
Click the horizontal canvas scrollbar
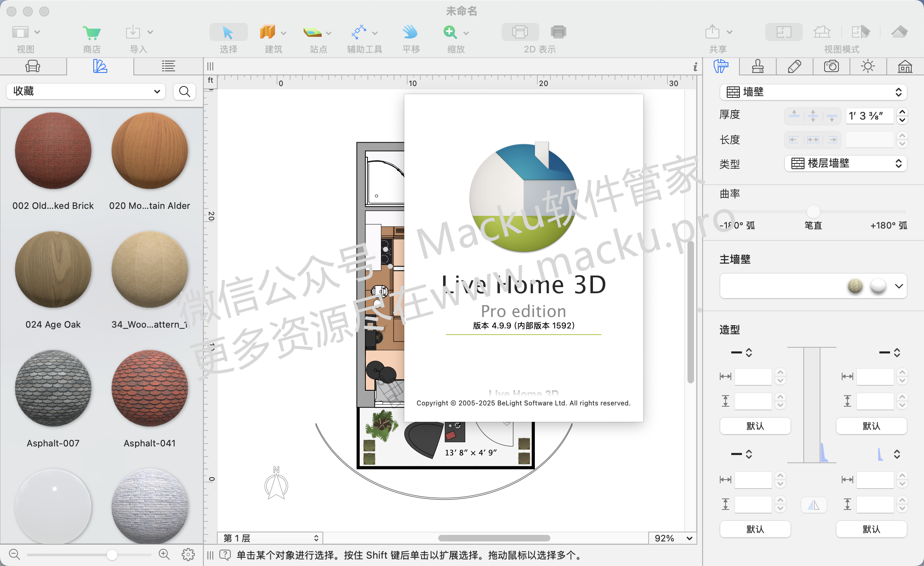coord(494,538)
